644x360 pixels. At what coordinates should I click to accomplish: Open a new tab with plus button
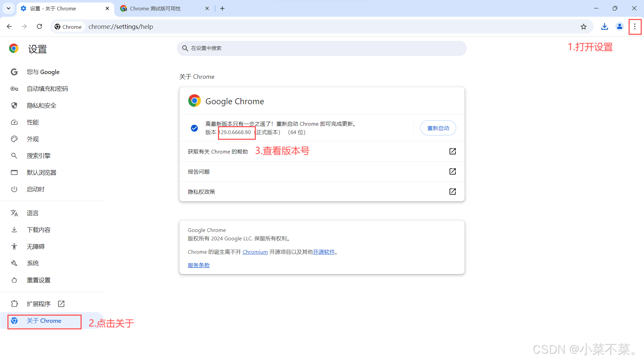point(222,8)
